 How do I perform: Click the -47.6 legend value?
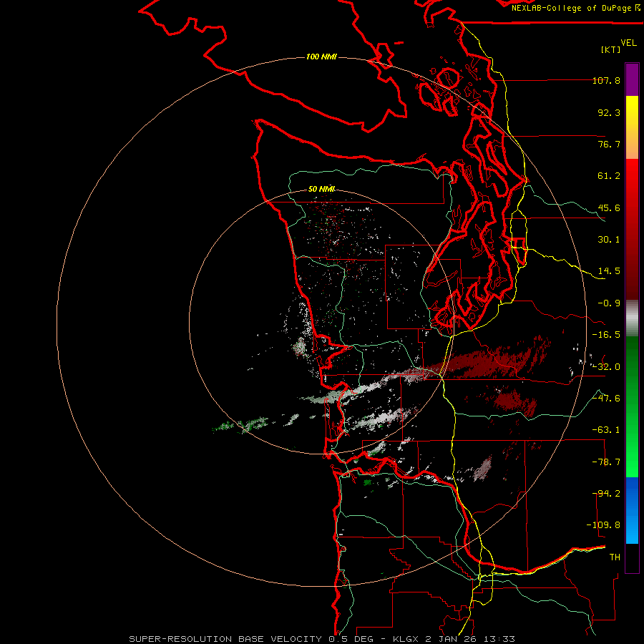[x=606, y=399]
